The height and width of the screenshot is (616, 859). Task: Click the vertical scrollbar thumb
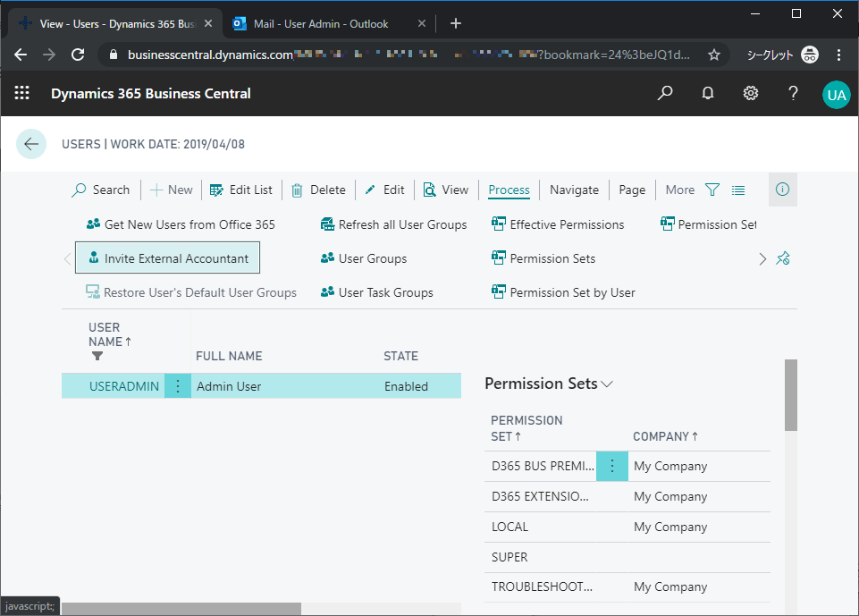coord(790,395)
